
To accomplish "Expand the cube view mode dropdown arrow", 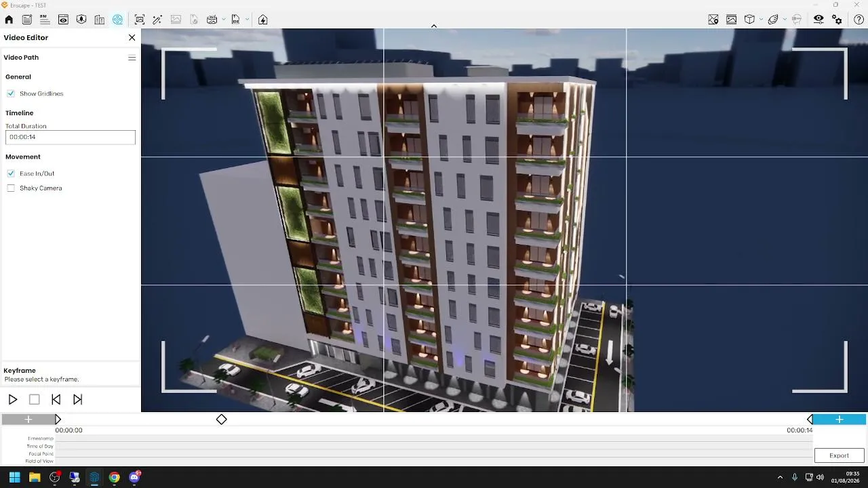I will point(761,20).
